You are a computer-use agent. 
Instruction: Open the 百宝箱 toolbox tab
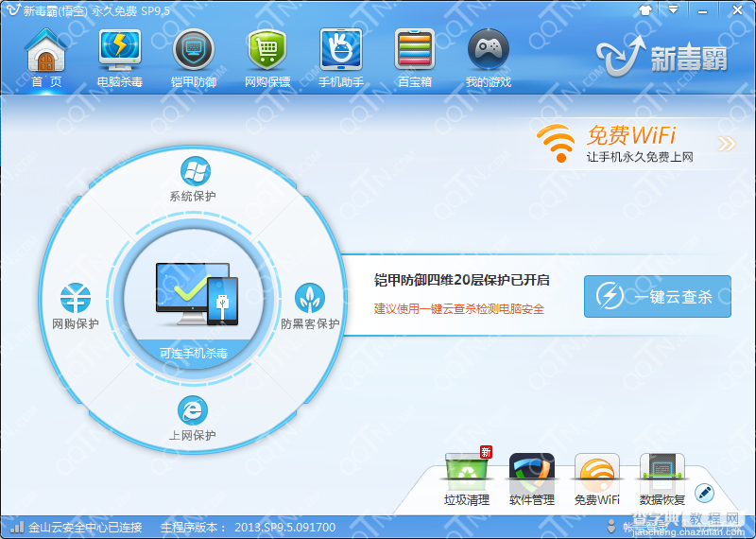pos(415,59)
